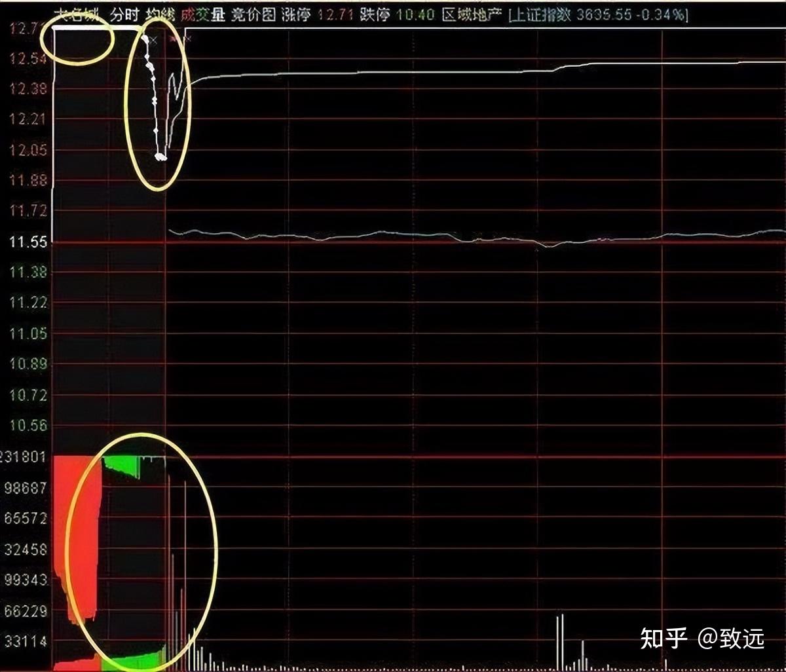Click the limit-up price 12.71 in header
The height and width of the screenshot is (672, 786).
pos(335,14)
